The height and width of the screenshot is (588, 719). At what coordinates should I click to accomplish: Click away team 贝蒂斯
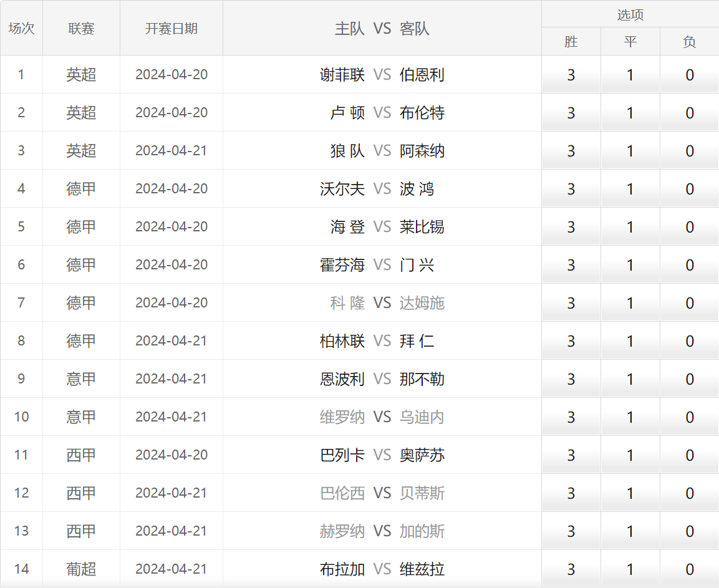point(422,493)
